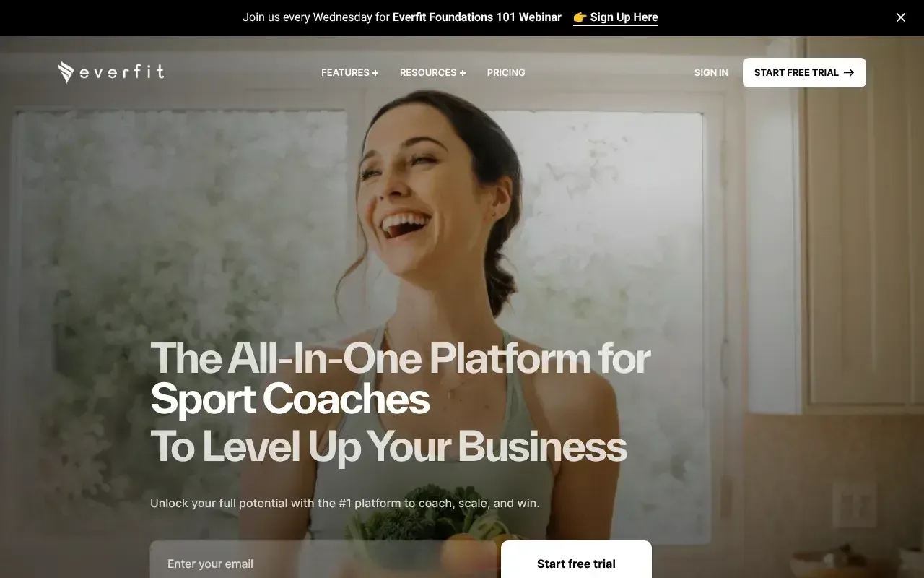
Task: Click the Everfit wing logo icon
Action: pyautogui.click(x=66, y=72)
